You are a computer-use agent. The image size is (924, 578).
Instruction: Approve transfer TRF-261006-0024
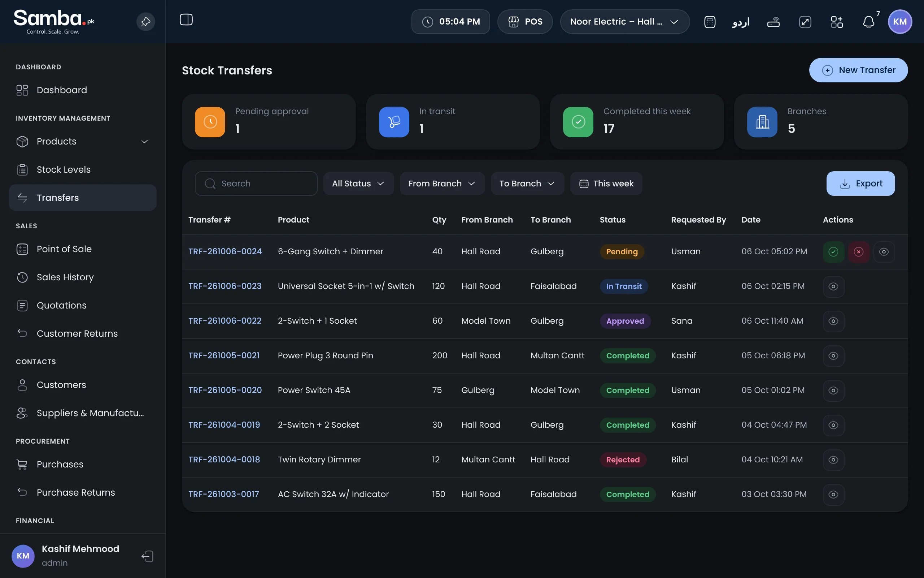point(833,251)
